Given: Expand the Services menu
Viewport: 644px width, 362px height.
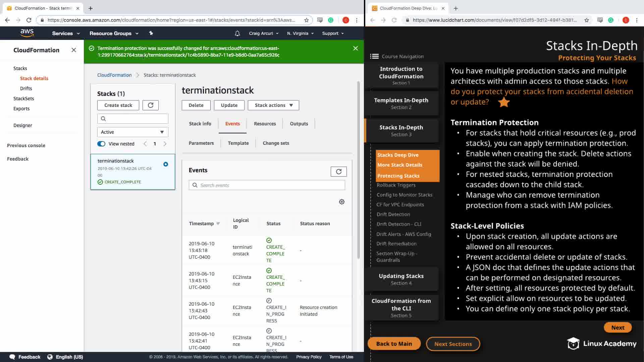Looking at the screenshot, I should point(66,33).
